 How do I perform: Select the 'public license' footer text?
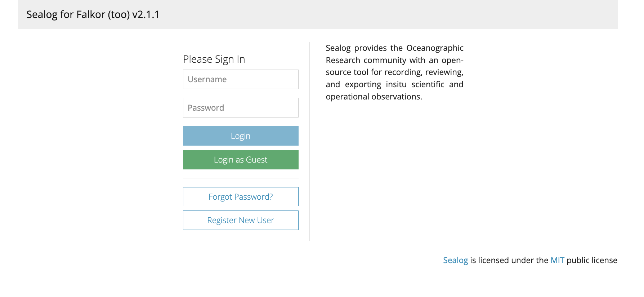pyautogui.click(x=592, y=260)
